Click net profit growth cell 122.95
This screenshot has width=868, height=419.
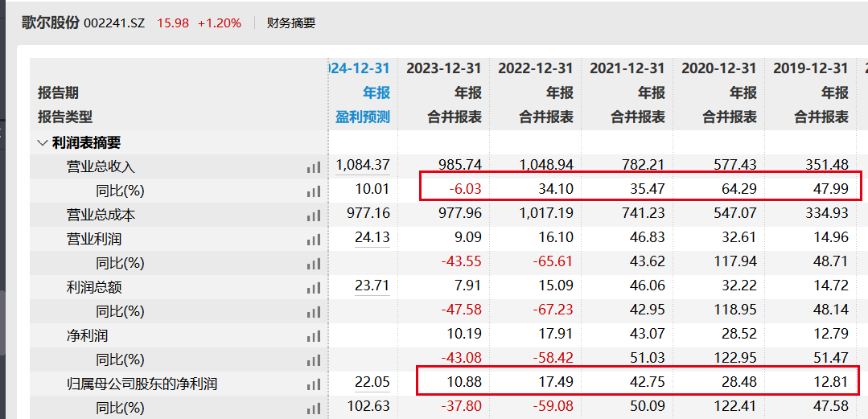735,358
